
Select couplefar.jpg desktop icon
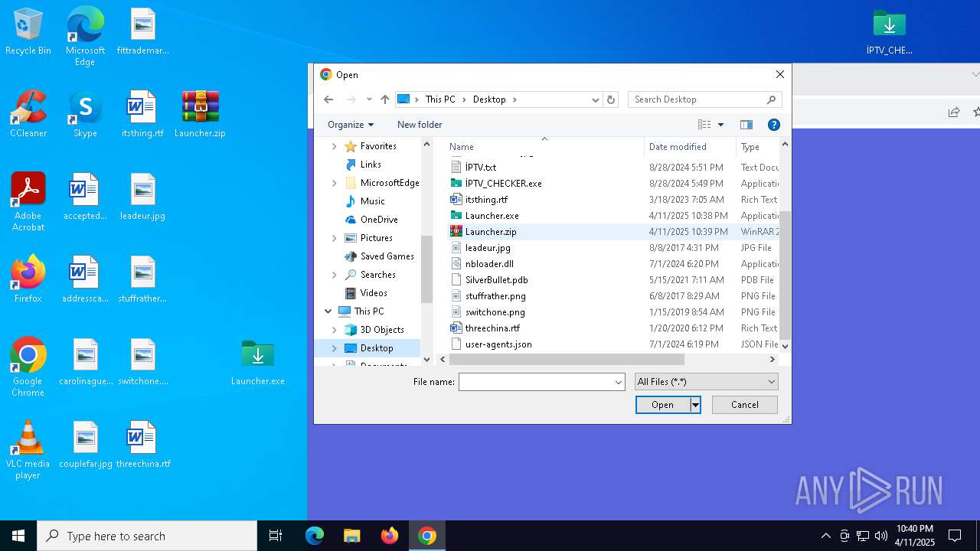tap(86, 445)
